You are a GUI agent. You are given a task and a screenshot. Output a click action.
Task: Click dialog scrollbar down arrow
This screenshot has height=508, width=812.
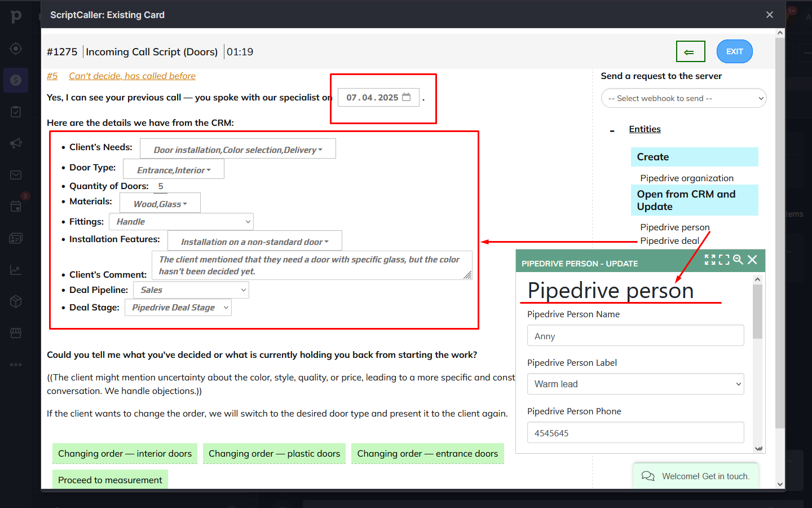[x=780, y=484]
